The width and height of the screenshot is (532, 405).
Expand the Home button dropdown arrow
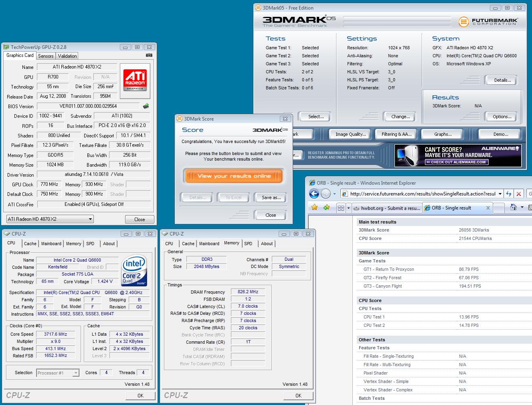pos(522,207)
